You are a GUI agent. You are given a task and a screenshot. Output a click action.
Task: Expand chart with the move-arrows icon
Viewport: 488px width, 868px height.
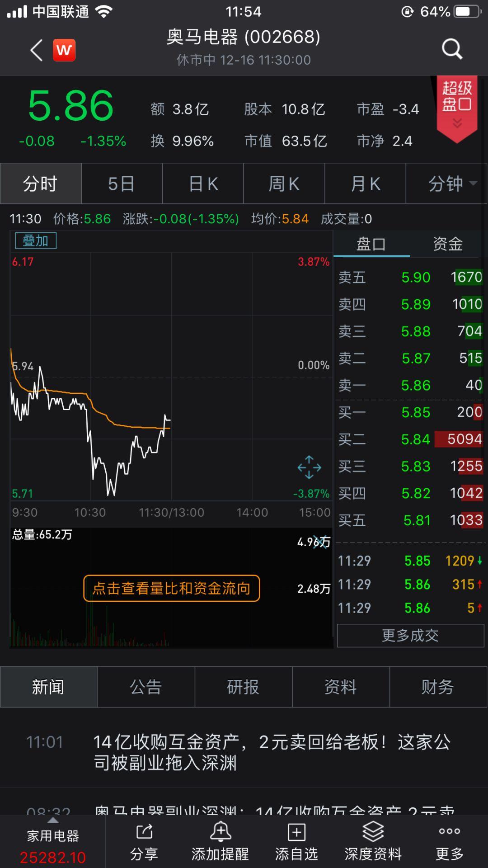coord(309,467)
